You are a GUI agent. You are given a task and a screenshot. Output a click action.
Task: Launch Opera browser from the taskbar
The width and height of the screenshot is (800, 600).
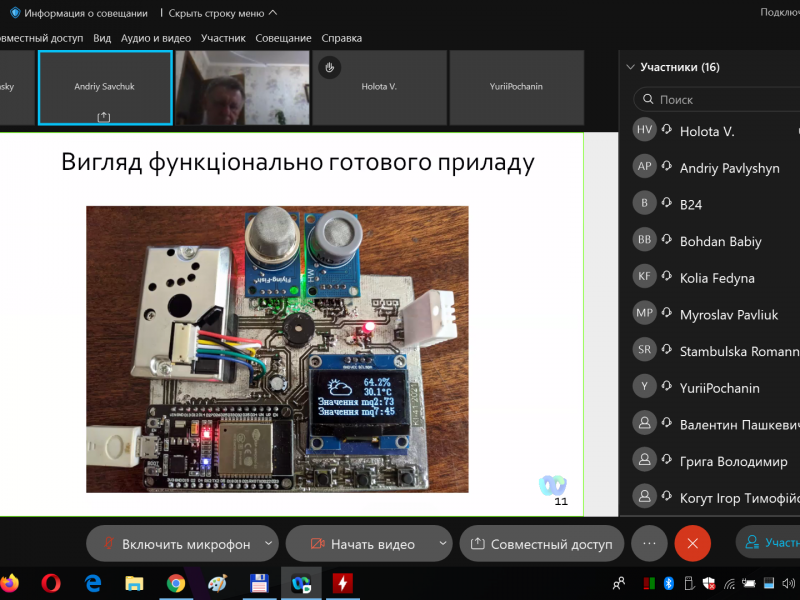click(x=52, y=582)
